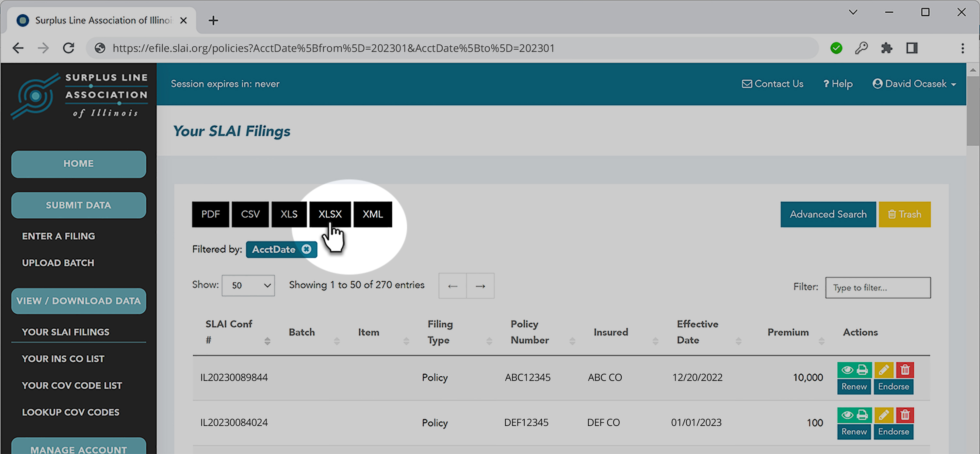Open Advanced Search
Viewport: 980px width, 454px height.
click(x=828, y=214)
